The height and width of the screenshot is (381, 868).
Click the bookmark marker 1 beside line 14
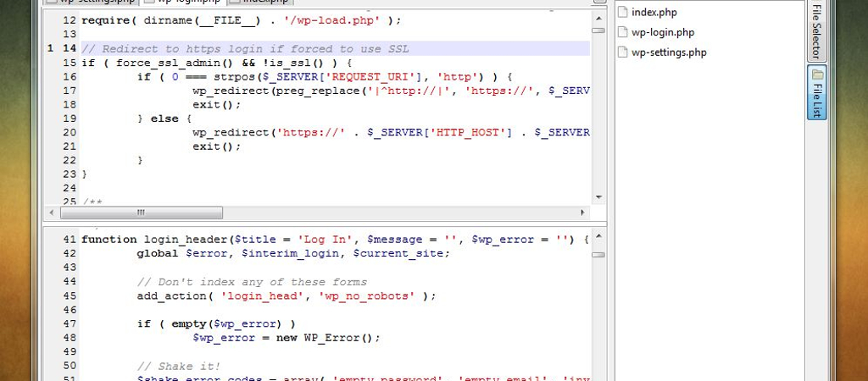pos(50,48)
